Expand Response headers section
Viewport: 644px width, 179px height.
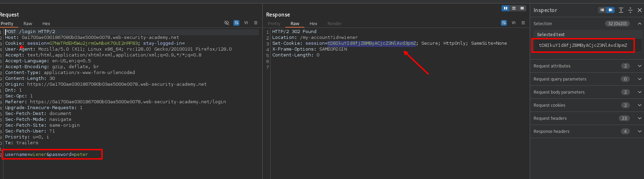click(640, 131)
